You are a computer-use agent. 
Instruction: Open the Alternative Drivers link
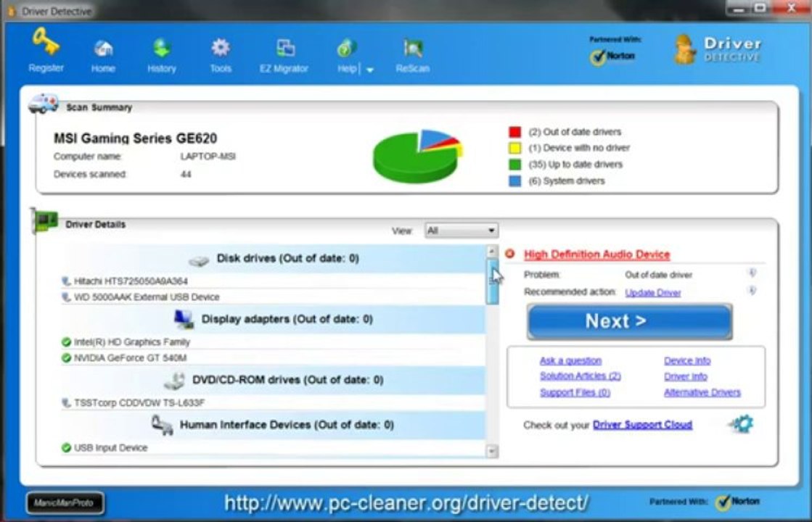(702, 393)
